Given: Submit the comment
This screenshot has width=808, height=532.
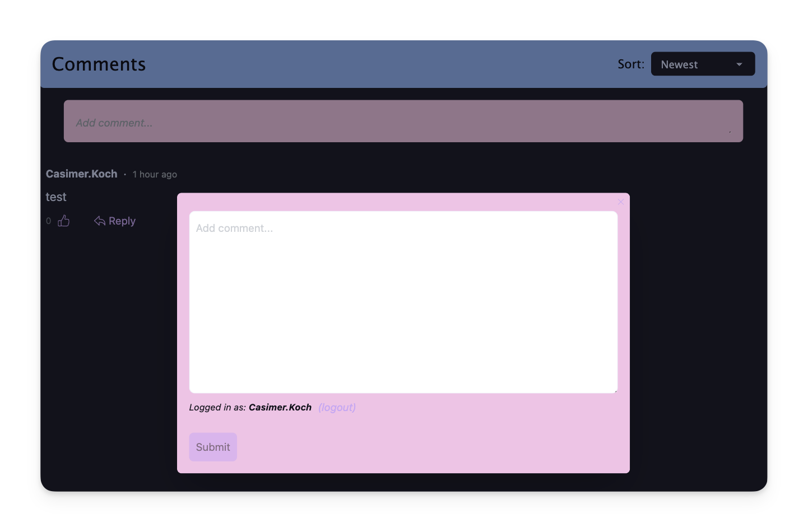Looking at the screenshot, I should [x=213, y=447].
